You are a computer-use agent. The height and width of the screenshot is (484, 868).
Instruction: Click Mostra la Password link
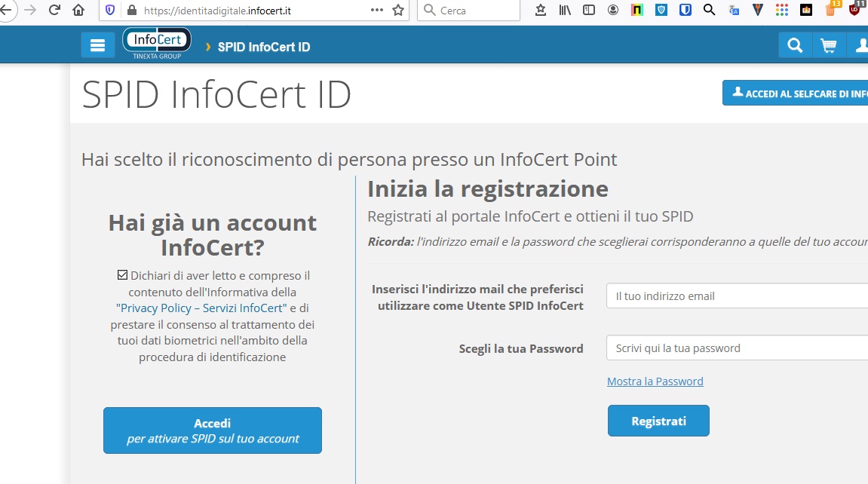[655, 381]
